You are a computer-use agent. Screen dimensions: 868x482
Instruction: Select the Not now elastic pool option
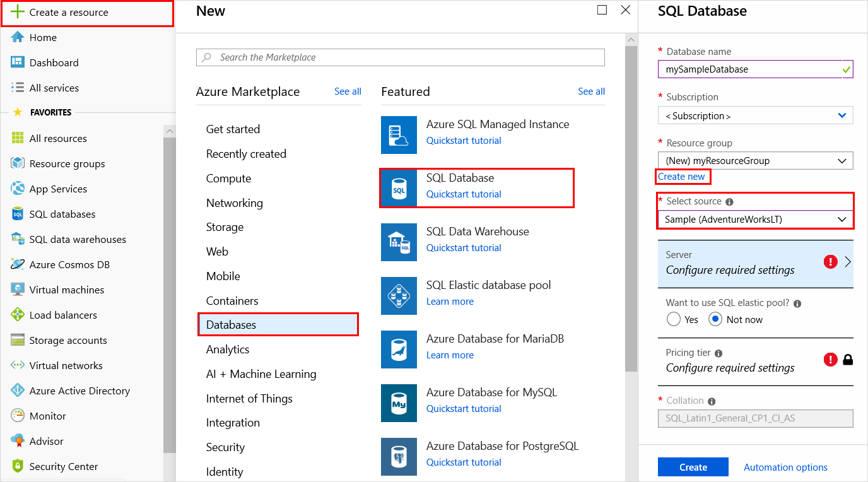pos(715,319)
